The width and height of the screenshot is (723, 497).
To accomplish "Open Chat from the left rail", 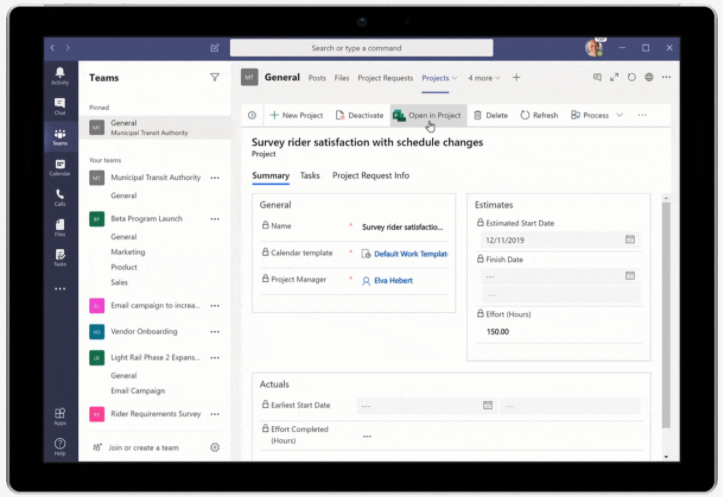I will pyautogui.click(x=60, y=105).
